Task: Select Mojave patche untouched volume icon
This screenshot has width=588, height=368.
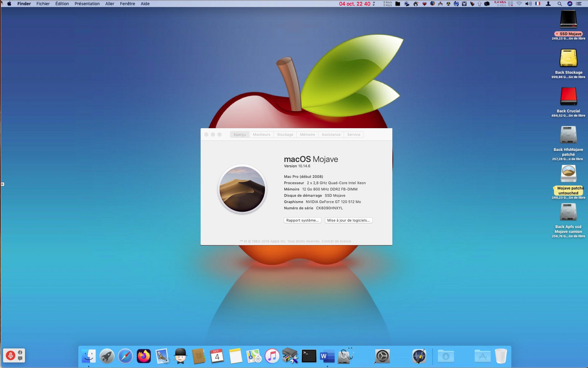Action: (x=568, y=174)
